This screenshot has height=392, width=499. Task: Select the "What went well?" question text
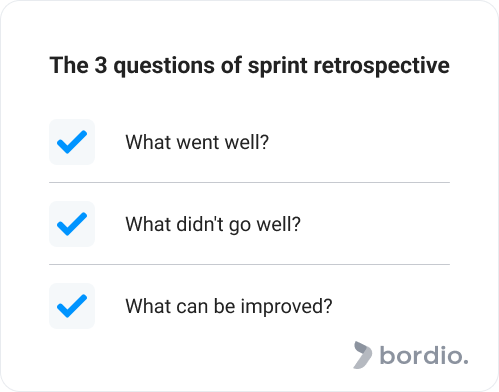click(197, 142)
